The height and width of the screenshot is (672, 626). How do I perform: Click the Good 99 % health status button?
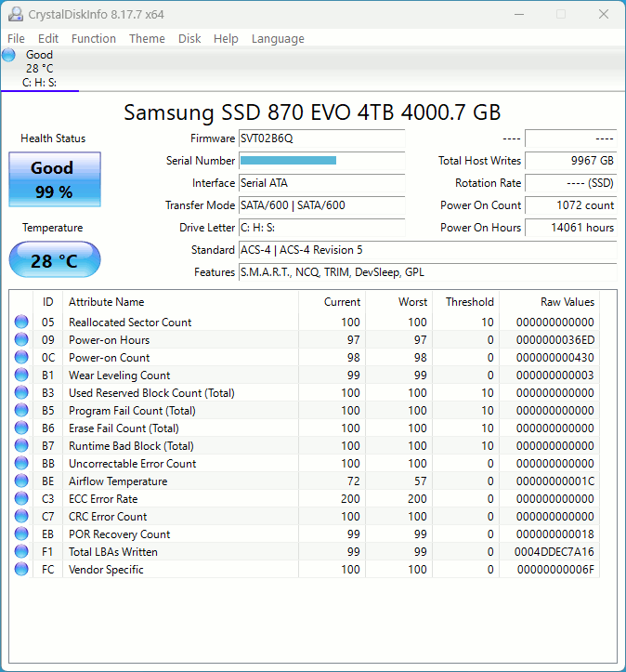[x=55, y=179]
